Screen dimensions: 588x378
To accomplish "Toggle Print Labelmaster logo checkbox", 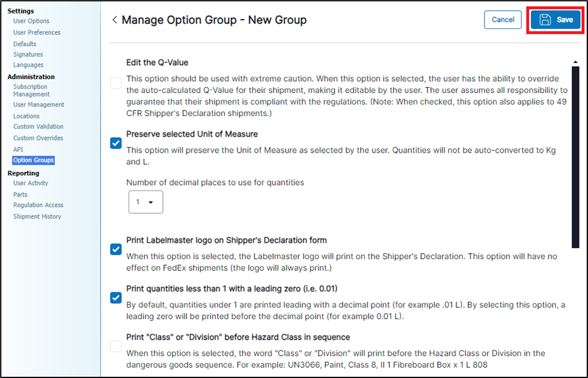I will tap(116, 249).
